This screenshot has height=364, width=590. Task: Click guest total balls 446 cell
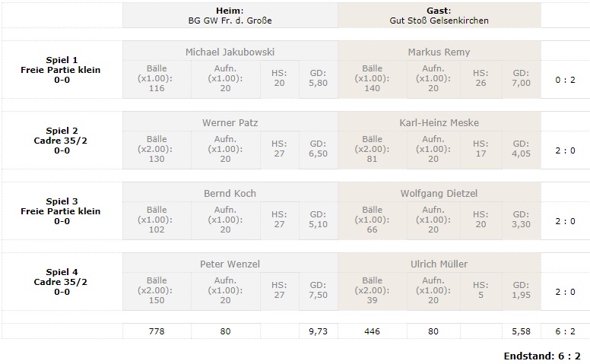click(x=372, y=331)
